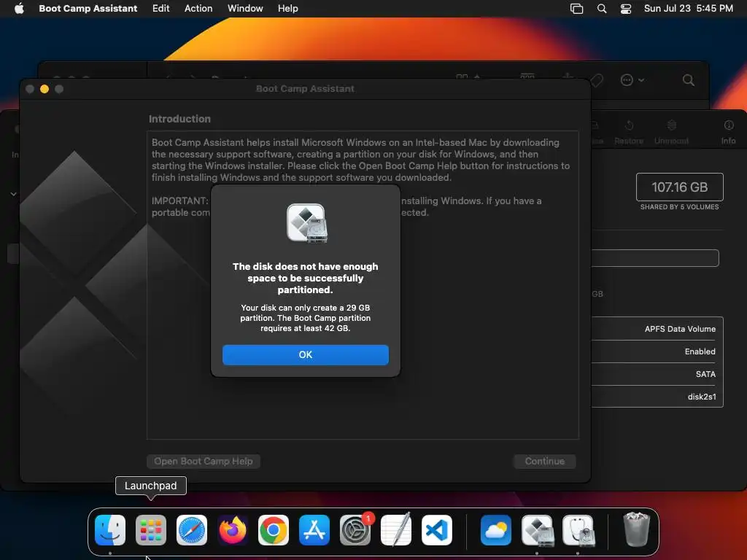
Task: Open the ellipsis actions dropdown in the background window
Action: click(x=632, y=80)
